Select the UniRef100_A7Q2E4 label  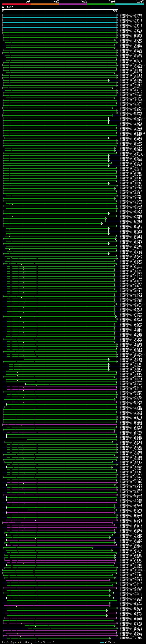(x=131, y=75)
